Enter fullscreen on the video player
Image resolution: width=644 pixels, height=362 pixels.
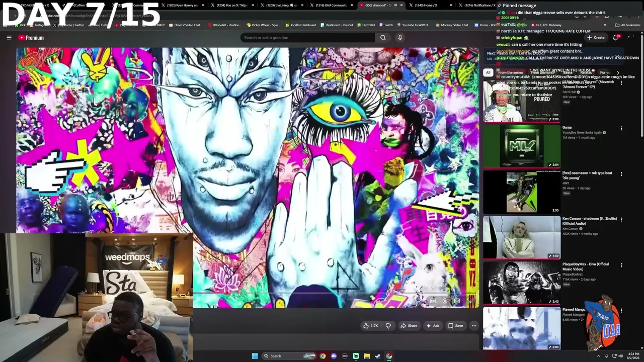pyautogui.click(x=469, y=301)
